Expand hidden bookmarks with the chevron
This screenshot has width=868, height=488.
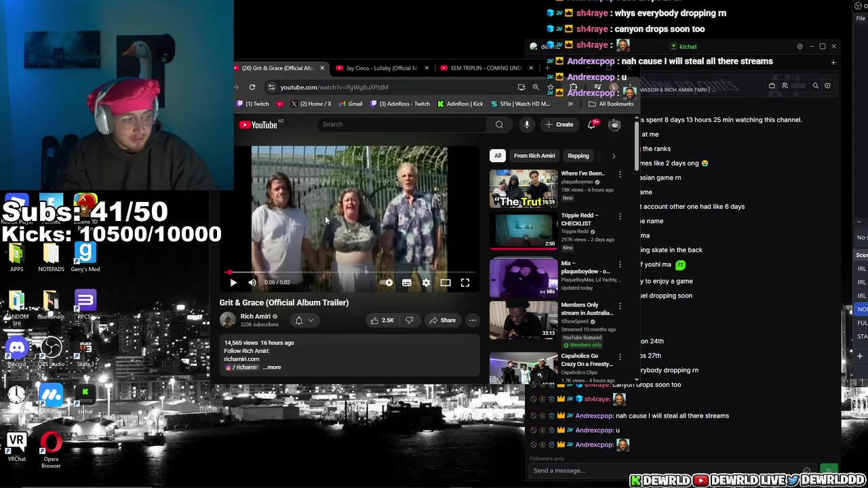point(570,104)
